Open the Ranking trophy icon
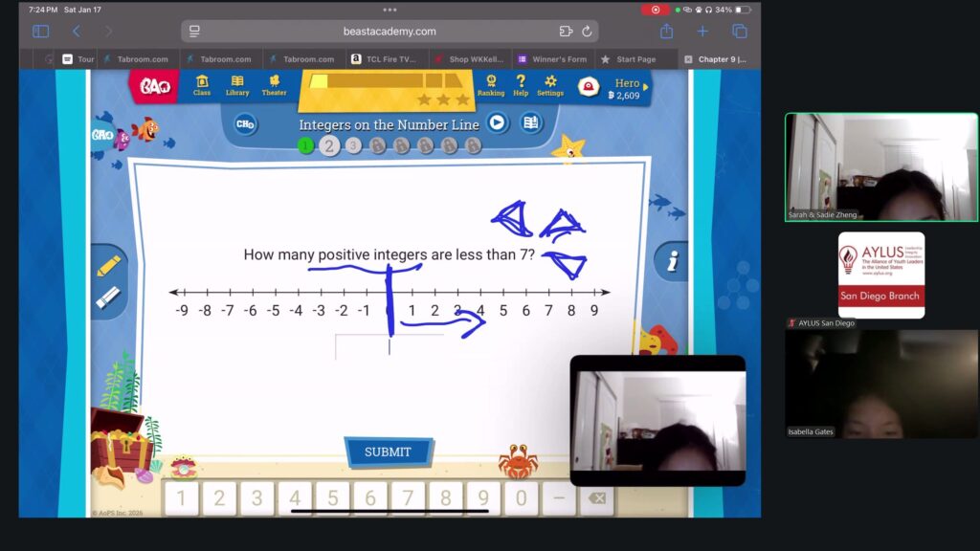The image size is (980, 551). coord(491,85)
